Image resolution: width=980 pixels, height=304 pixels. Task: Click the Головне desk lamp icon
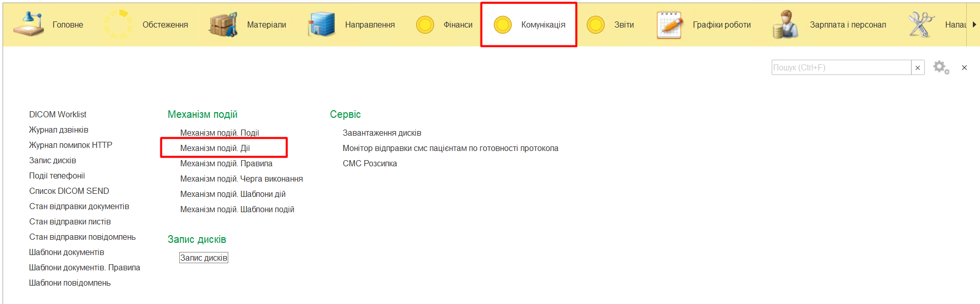[29, 24]
